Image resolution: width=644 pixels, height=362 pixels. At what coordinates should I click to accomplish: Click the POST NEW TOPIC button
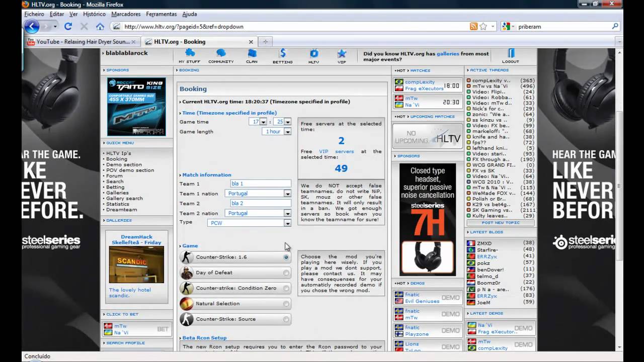coord(501,223)
